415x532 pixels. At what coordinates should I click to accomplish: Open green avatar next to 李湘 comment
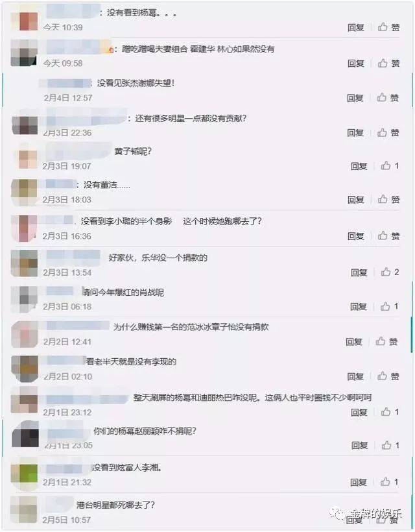24,474
